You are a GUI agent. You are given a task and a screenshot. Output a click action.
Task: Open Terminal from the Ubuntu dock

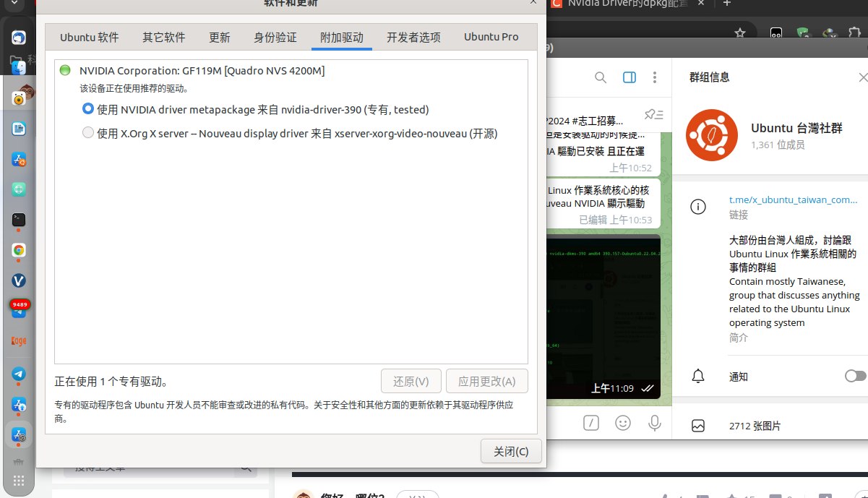coord(19,219)
